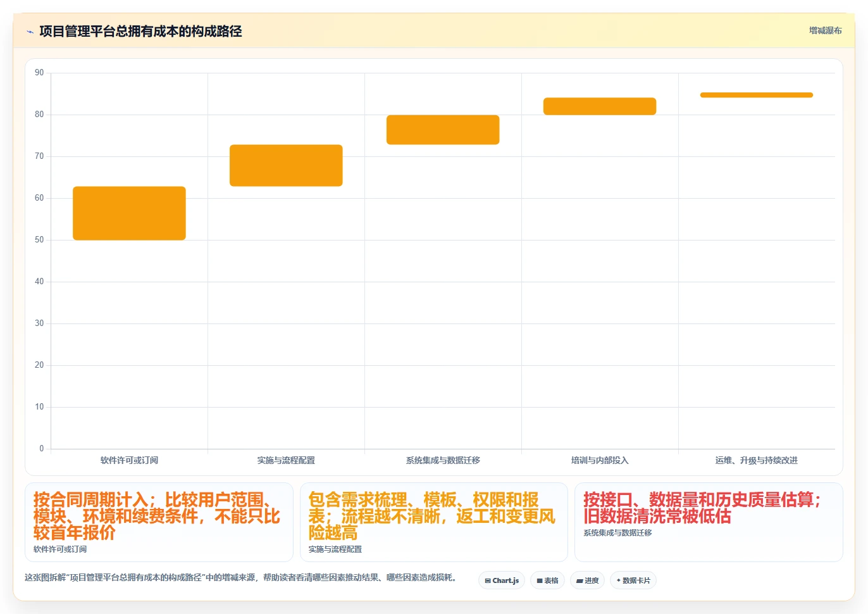Screen dimensions: 868x614
Task: Click the description text starting 这张图拆解
Action: pos(241,577)
